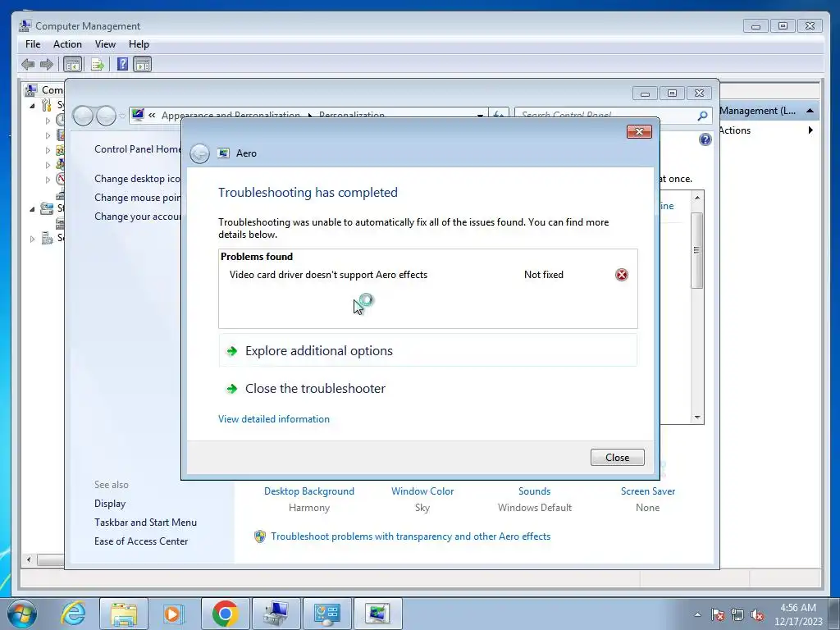Expand More Actions arrow in Actions pane

(x=810, y=130)
